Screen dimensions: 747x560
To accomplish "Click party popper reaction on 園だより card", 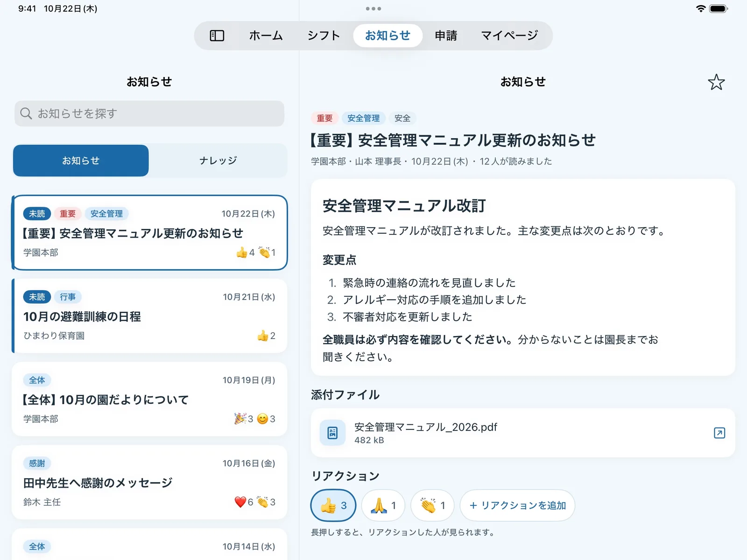I will coord(244,419).
